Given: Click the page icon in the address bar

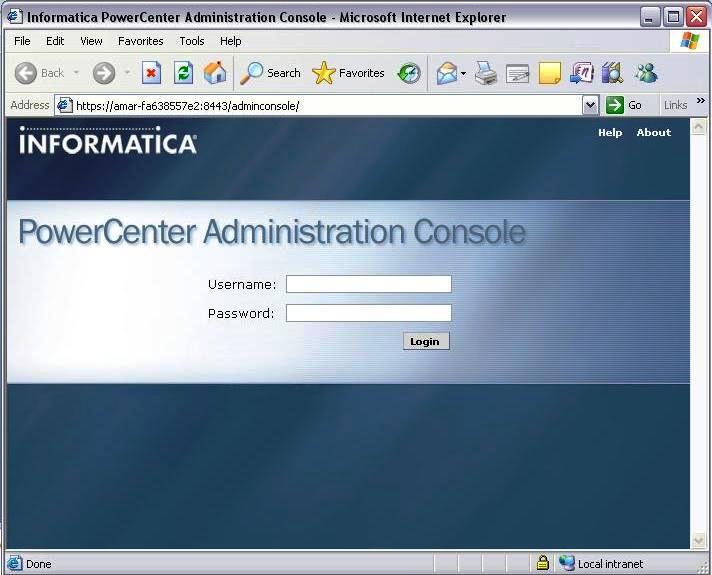Looking at the screenshot, I should [x=64, y=105].
